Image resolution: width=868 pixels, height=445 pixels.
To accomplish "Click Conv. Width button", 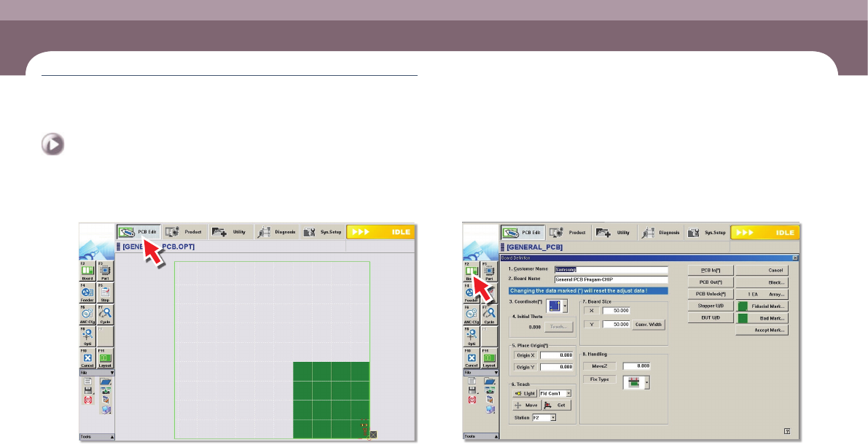I will point(648,324).
